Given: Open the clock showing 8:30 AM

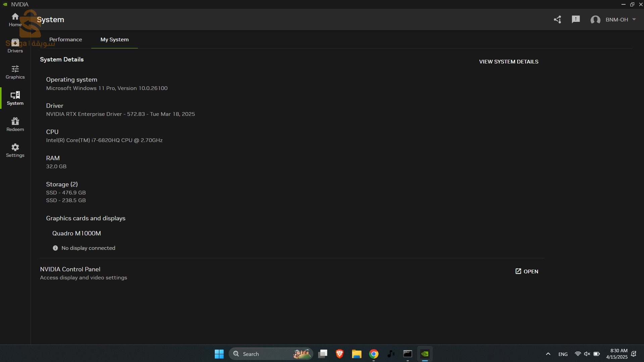Looking at the screenshot, I should 617,354.
